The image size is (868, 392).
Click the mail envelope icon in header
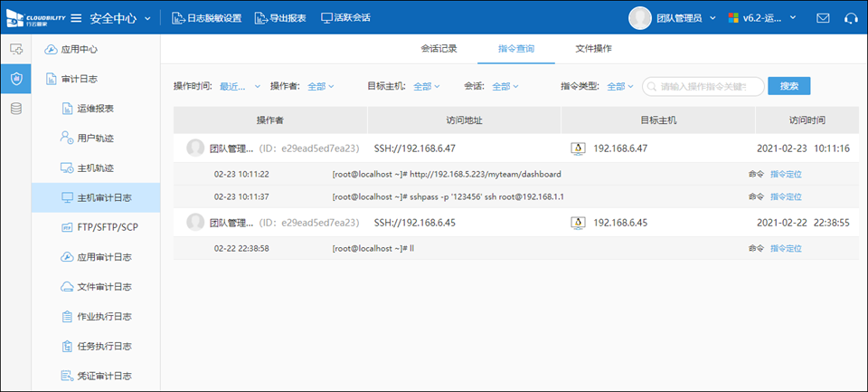(x=823, y=18)
